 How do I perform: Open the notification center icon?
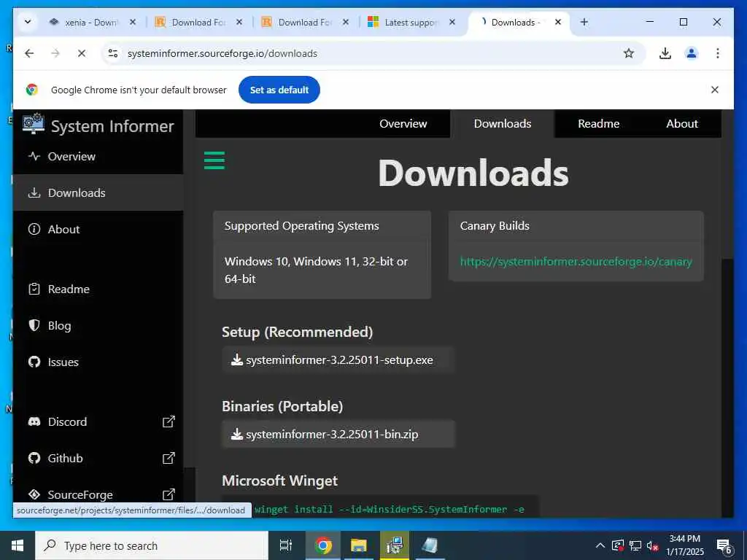(x=724, y=546)
